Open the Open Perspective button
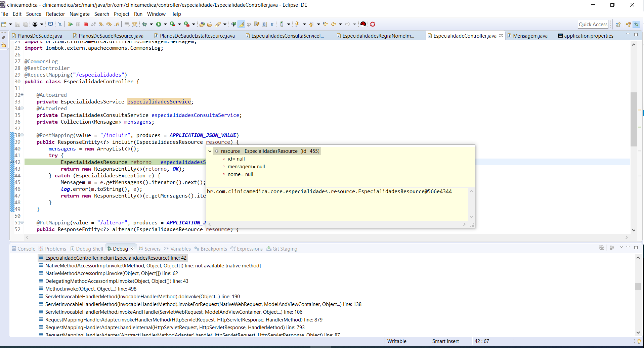 [x=618, y=25]
